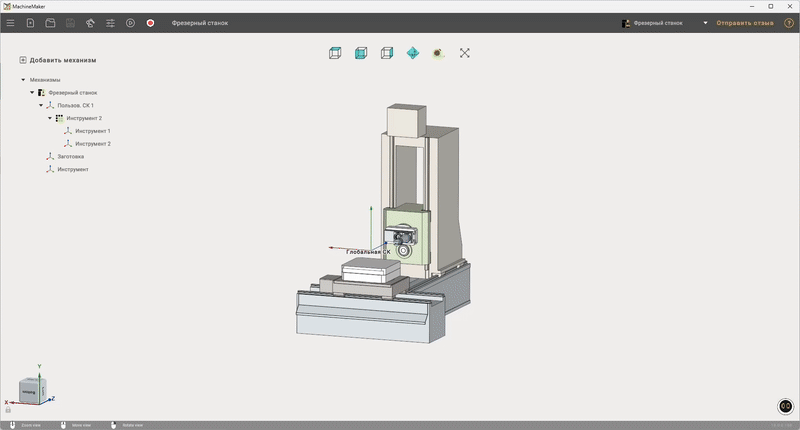Viewport: 800px width, 430px height.
Task: Click Отправить отзыв link
Action: [x=745, y=23]
